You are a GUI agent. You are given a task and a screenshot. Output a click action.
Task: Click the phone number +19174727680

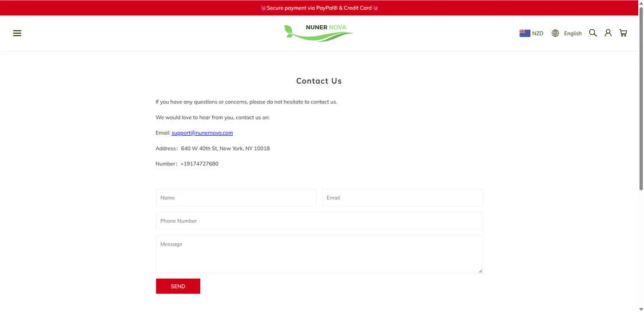(x=199, y=164)
